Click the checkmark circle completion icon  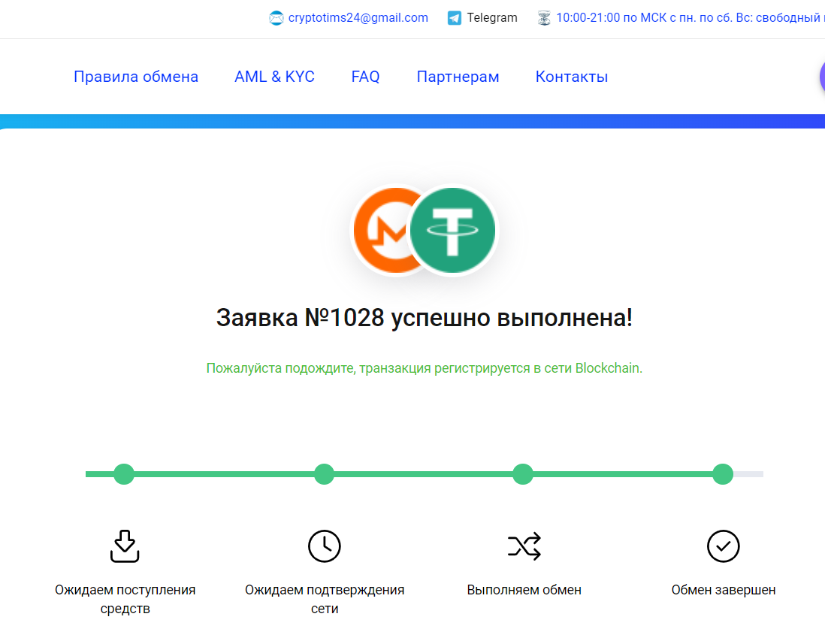point(724,546)
